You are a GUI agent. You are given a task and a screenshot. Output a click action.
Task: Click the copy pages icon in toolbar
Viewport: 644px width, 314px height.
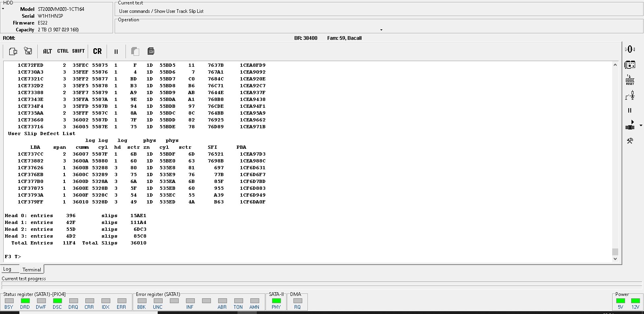click(135, 51)
